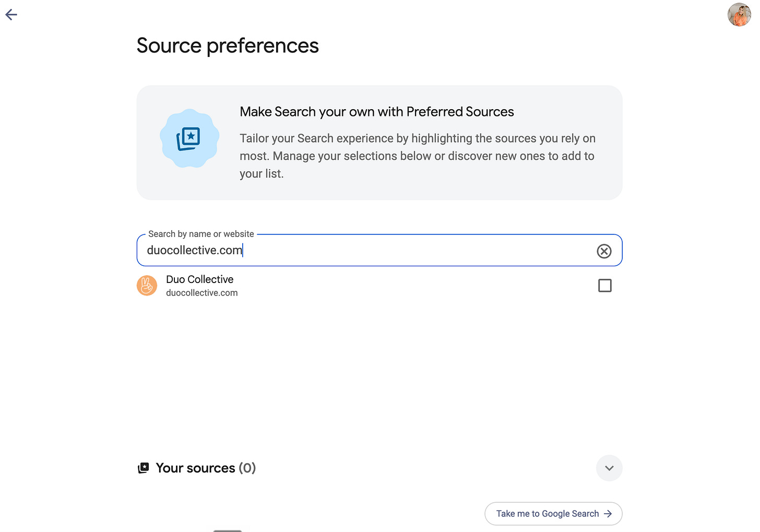Click the blue Preferred Sources badge icon
This screenshot has height=532, width=760.
coord(189,138)
